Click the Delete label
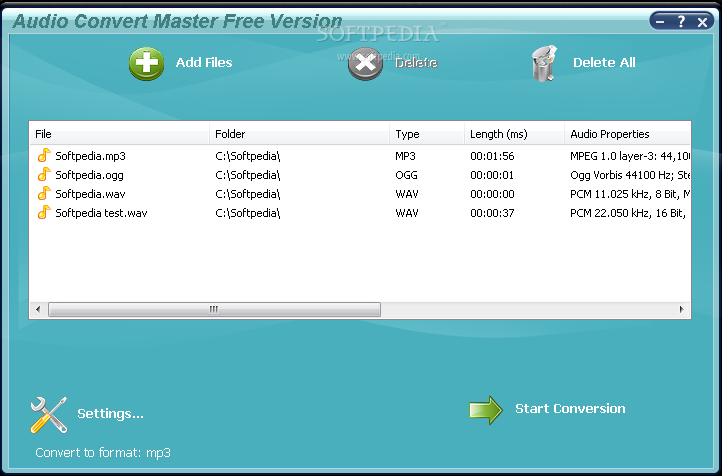The height and width of the screenshot is (476, 722). click(416, 63)
